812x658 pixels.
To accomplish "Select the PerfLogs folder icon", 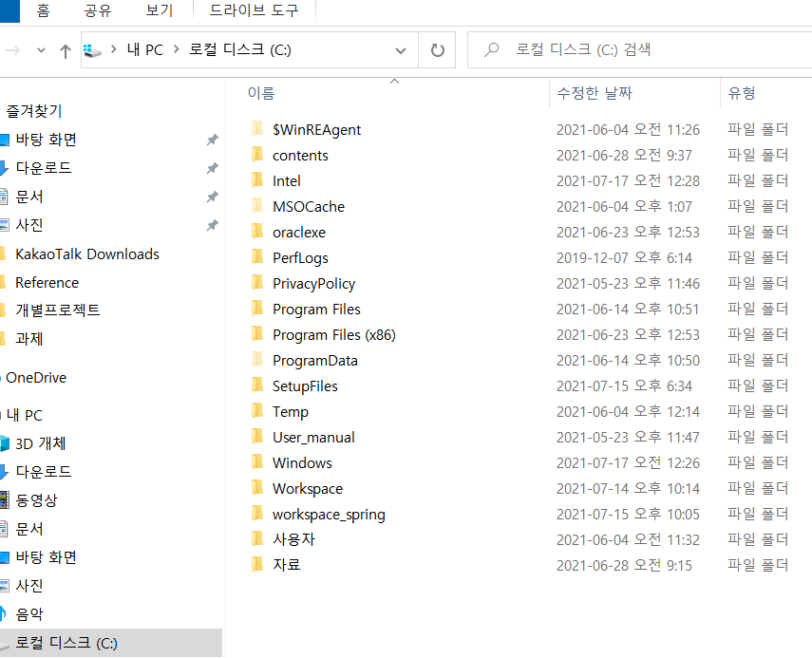I will click(x=256, y=256).
